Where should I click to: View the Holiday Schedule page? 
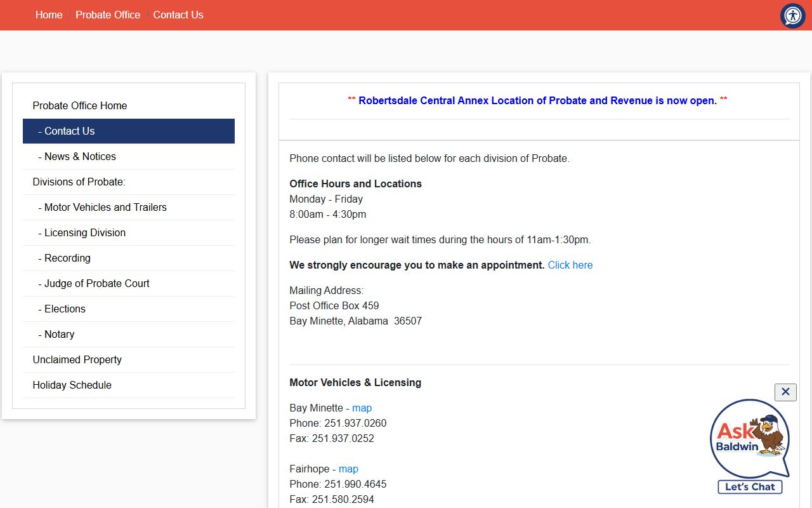(129, 385)
